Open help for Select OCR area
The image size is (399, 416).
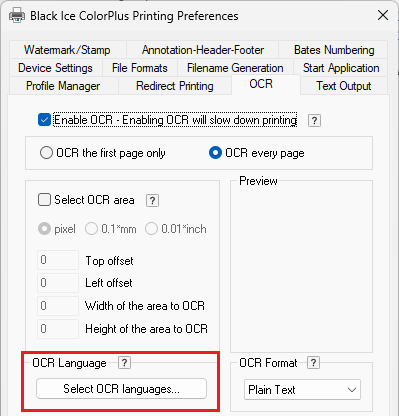tap(152, 200)
